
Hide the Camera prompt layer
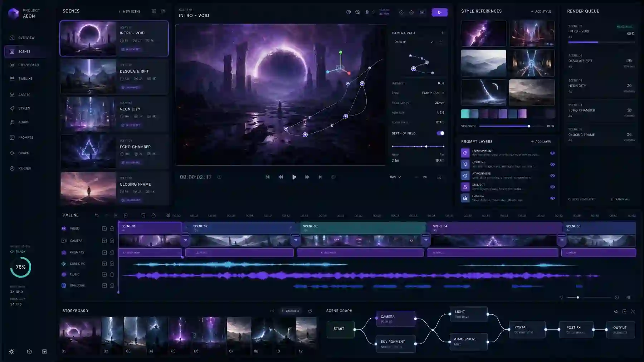pos(552,198)
